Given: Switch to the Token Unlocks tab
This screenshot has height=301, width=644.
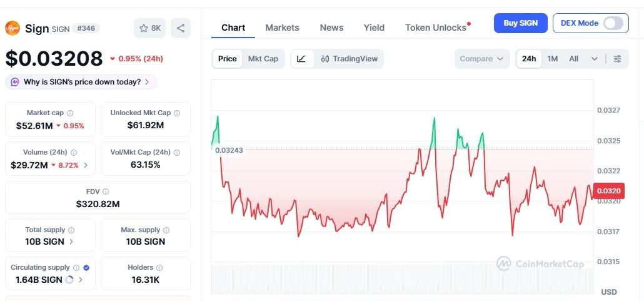Looking at the screenshot, I should (x=436, y=28).
